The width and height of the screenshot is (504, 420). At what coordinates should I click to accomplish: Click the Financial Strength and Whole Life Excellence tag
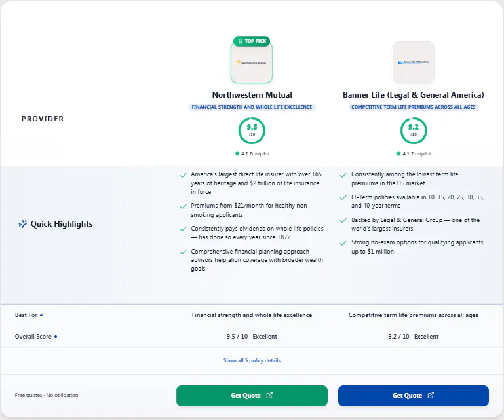tap(252, 107)
